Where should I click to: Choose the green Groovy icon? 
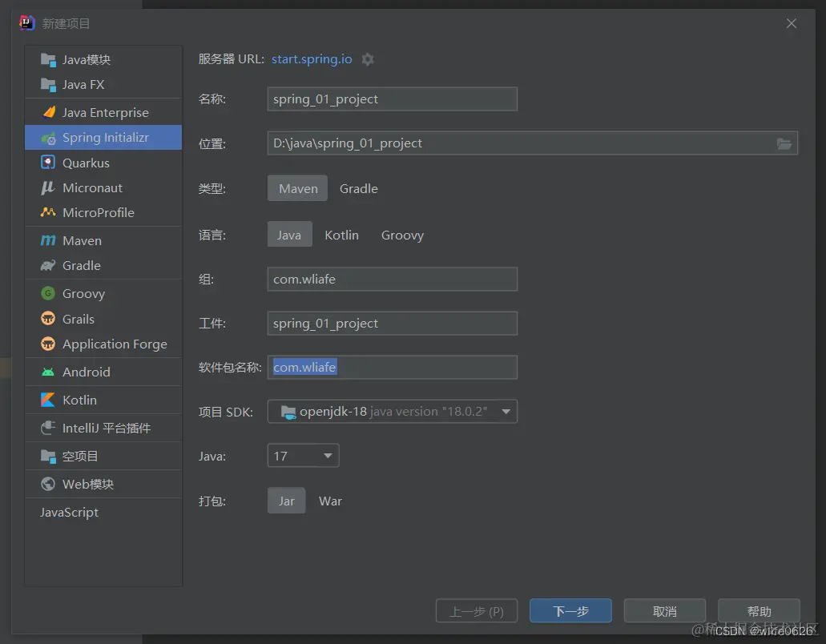[48, 293]
